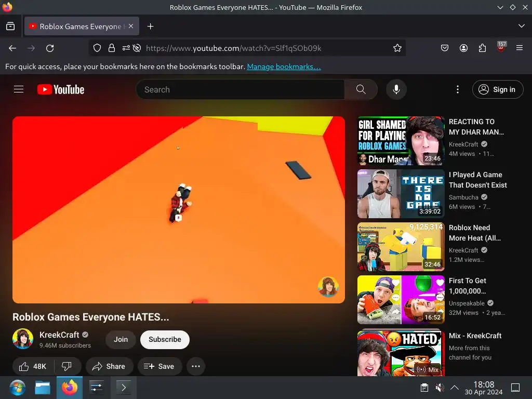The height and width of the screenshot is (399, 532).
Task: Open Firefox View recent browsing icon
Action: click(x=10, y=26)
